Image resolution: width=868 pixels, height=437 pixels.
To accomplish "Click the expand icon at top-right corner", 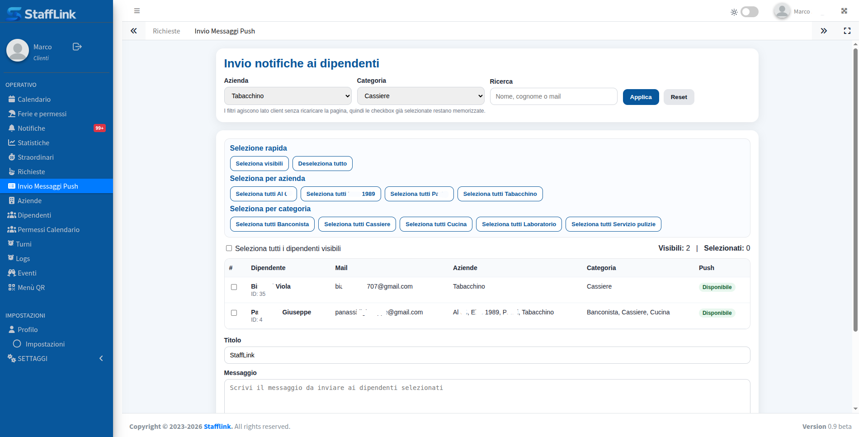I will pos(844,11).
